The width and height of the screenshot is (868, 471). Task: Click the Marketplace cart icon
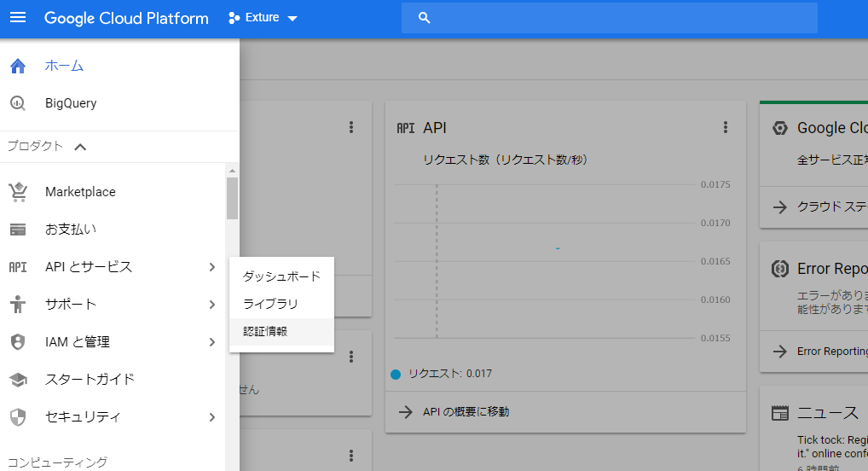18,192
